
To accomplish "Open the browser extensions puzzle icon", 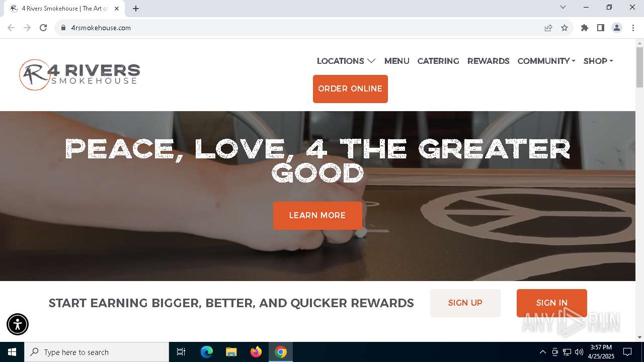I will point(585,28).
